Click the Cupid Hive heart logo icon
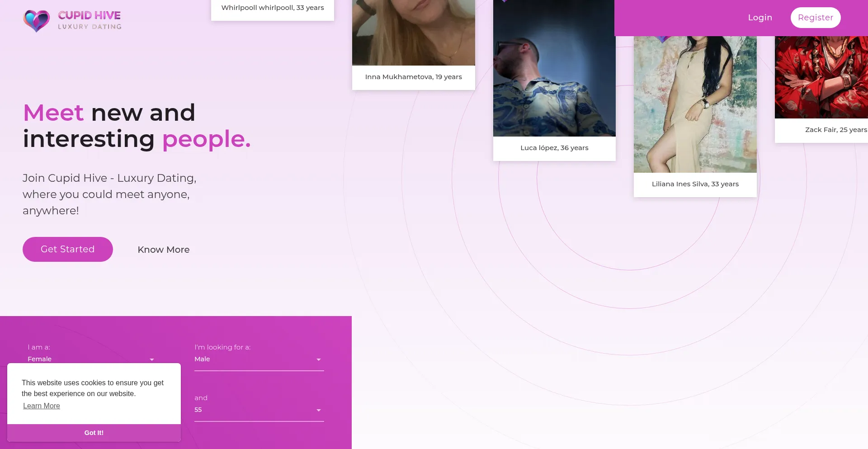Image resolution: width=868 pixels, height=449 pixels. point(36,21)
